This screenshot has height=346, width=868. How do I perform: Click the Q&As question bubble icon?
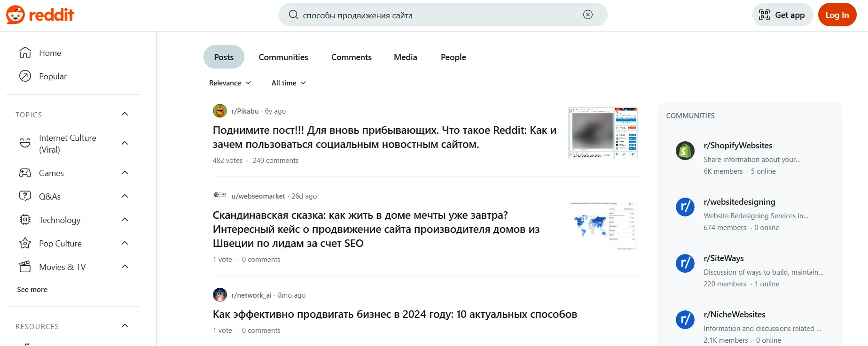[x=25, y=196]
